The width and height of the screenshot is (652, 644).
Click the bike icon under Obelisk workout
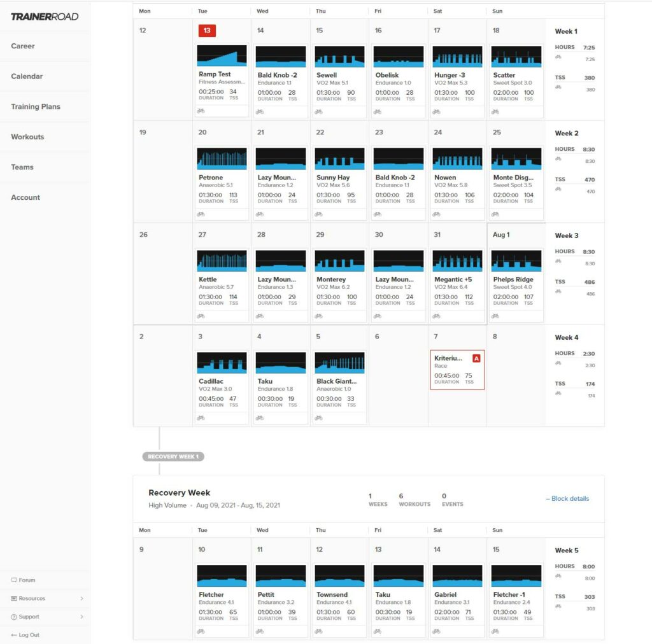pyautogui.click(x=378, y=112)
